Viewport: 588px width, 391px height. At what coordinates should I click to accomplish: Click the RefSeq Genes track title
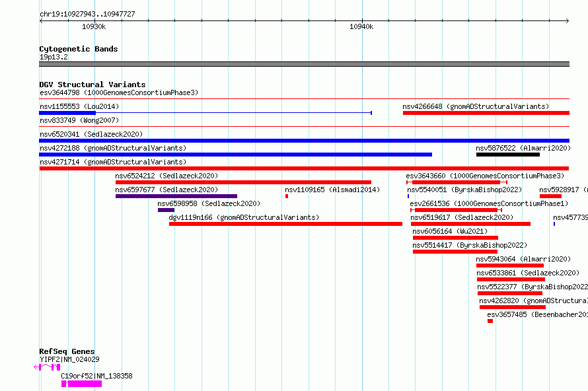[x=67, y=351]
